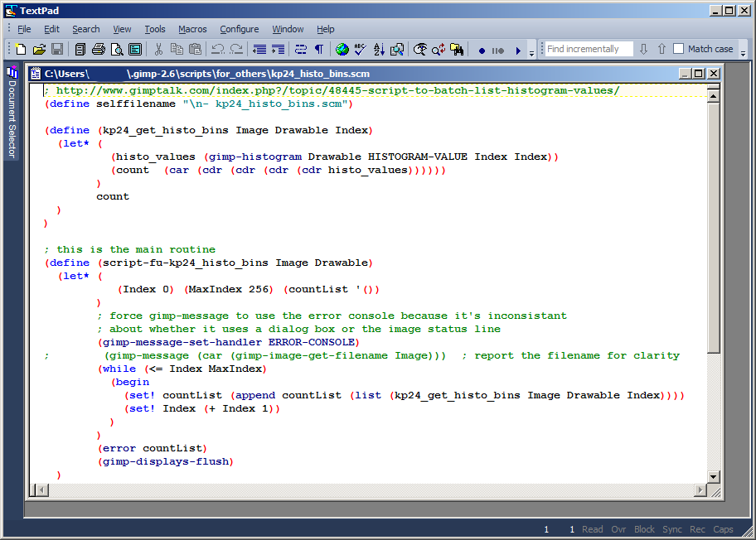Viewport: 756px width, 540px height.
Task: Toggle word wrap from the toolbar
Action: click(301, 49)
